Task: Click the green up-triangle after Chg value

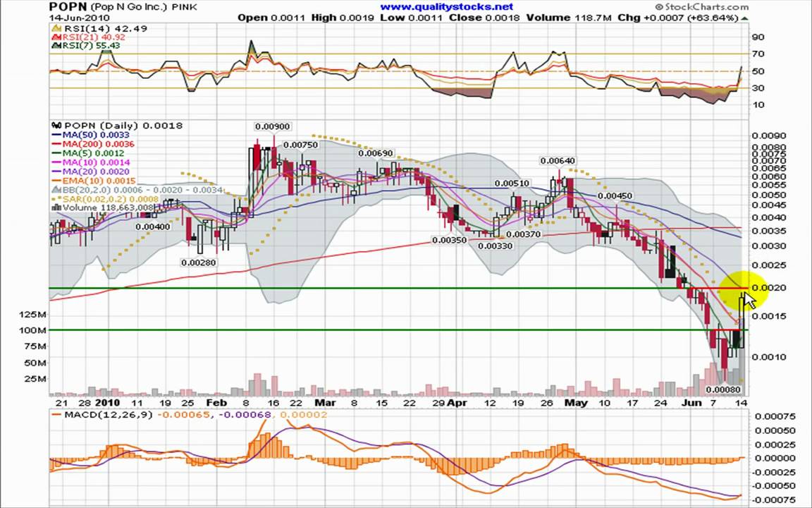Action: [x=744, y=18]
